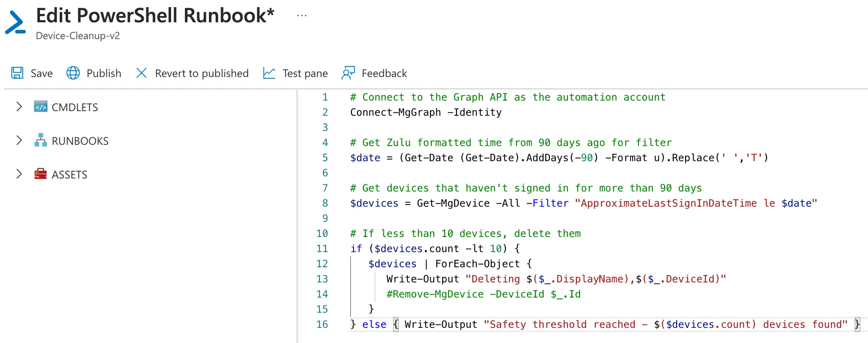
Task: Click the Save floppy disk icon
Action: click(17, 73)
